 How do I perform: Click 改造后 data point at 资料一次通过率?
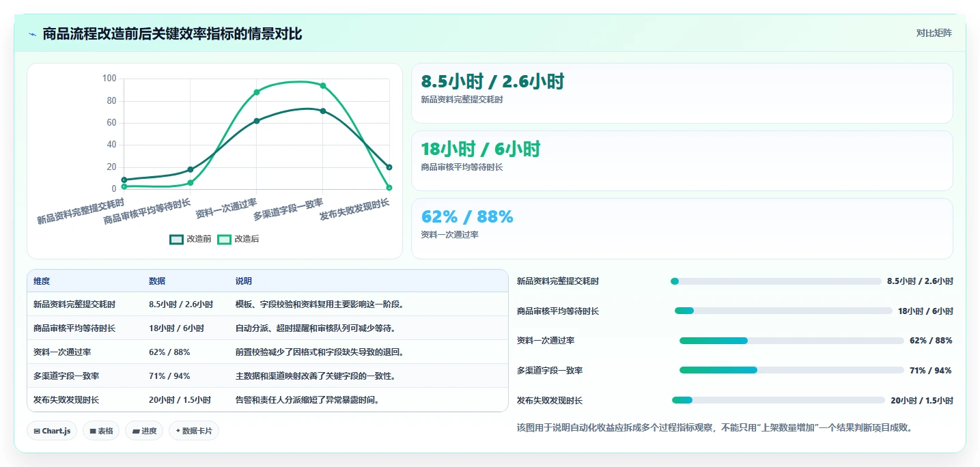(x=257, y=92)
